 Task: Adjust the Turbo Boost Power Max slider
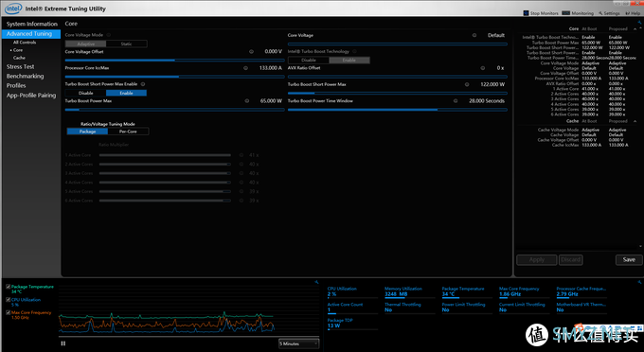pyautogui.click(x=174, y=110)
